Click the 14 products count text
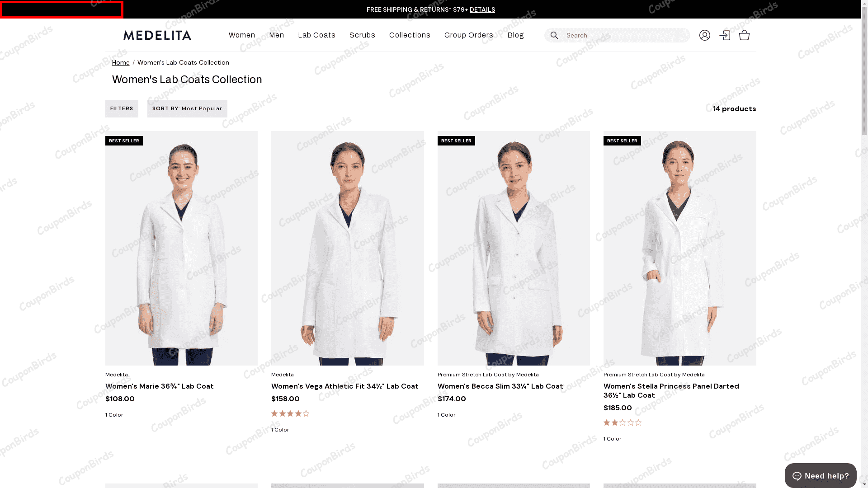This screenshot has width=868, height=488. [734, 109]
